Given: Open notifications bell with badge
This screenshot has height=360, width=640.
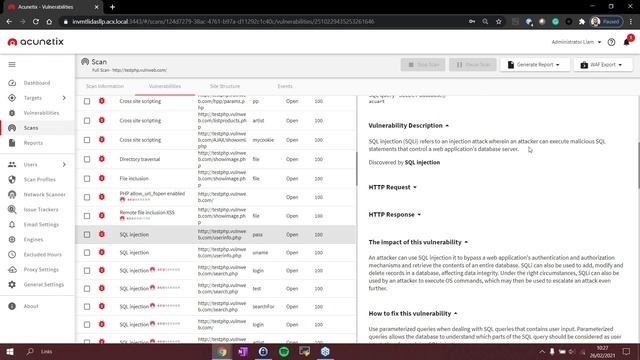Looking at the screenshot, I should [x=627, y=41].
